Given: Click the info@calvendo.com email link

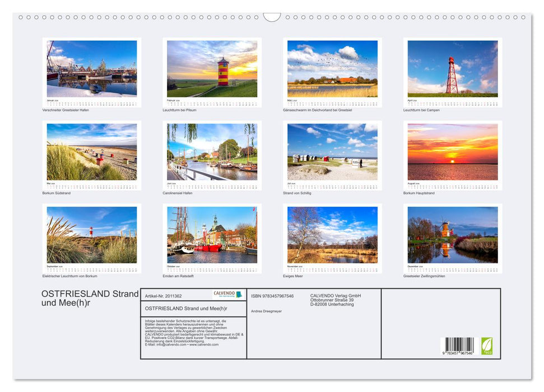Looking at the screenshot, I should click(x=171, y=344).
